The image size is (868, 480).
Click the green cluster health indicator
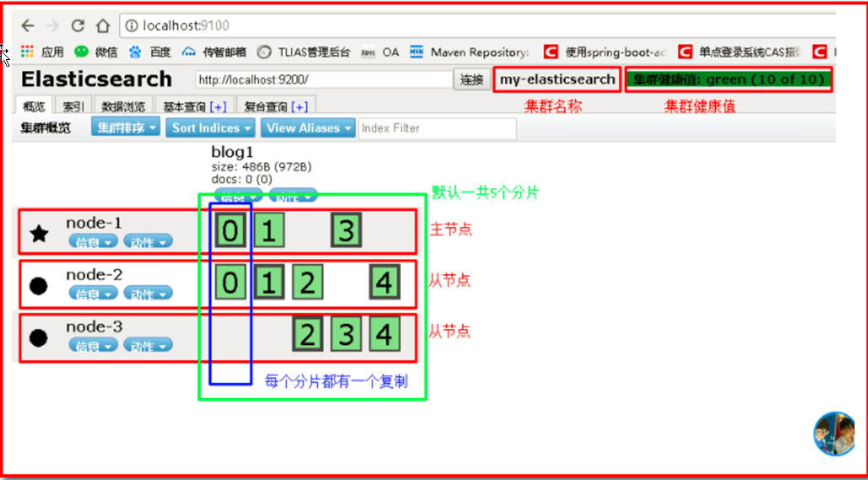tap(729, 80)
